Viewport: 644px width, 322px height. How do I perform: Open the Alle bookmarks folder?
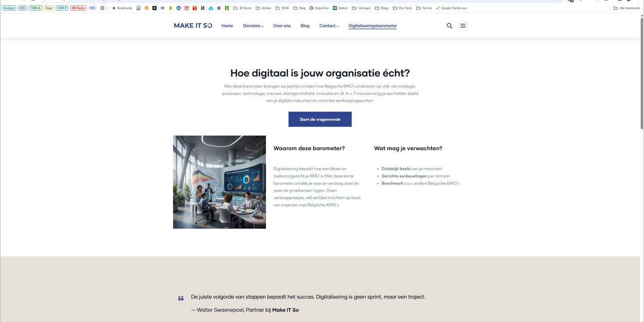(627, 8)
